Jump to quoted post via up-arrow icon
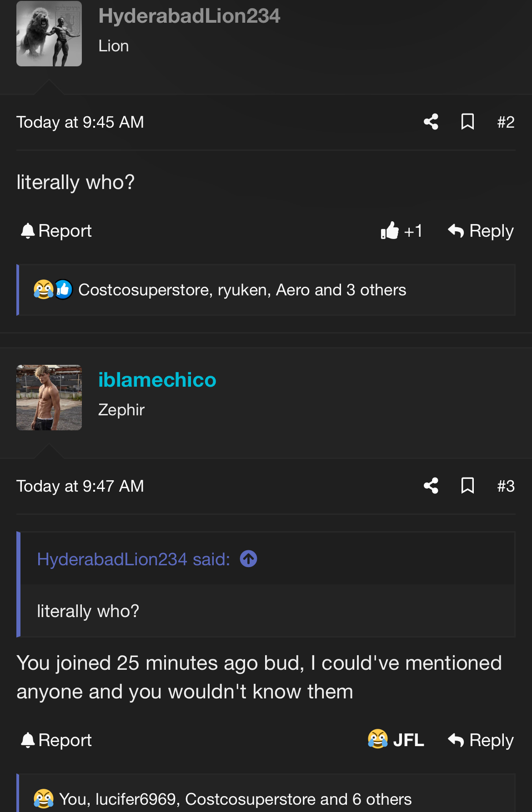The width and height of the screenshot is (532, 812). (x=248, y=559)
